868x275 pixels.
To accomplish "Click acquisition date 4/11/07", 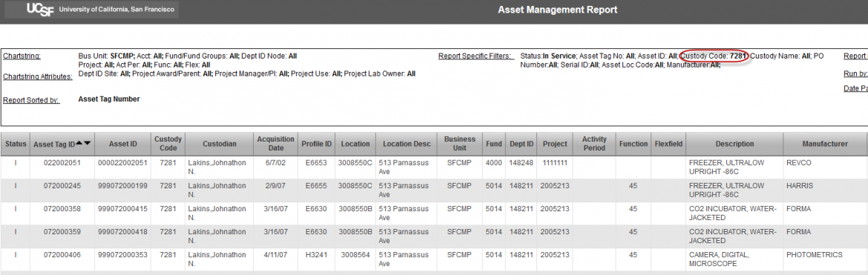I will [276, 255].
